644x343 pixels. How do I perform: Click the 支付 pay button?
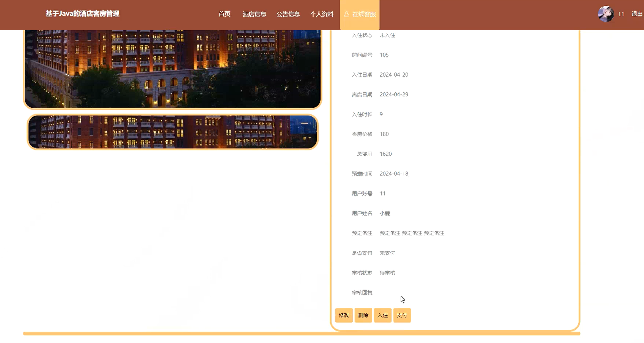(x=402, y=315)
